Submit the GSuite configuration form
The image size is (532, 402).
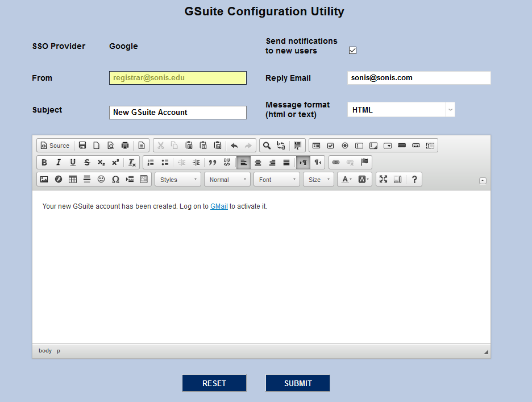point(298,383)
